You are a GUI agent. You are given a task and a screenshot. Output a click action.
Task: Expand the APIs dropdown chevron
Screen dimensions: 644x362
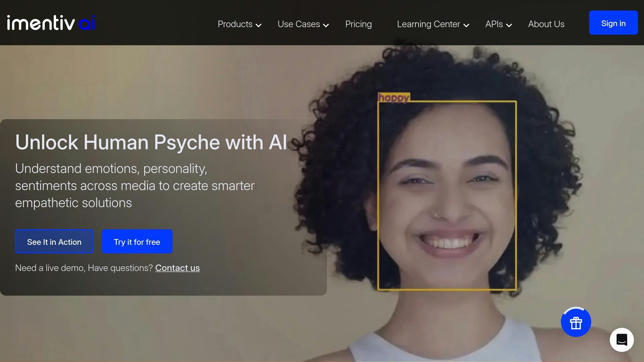tap(509, 25)
